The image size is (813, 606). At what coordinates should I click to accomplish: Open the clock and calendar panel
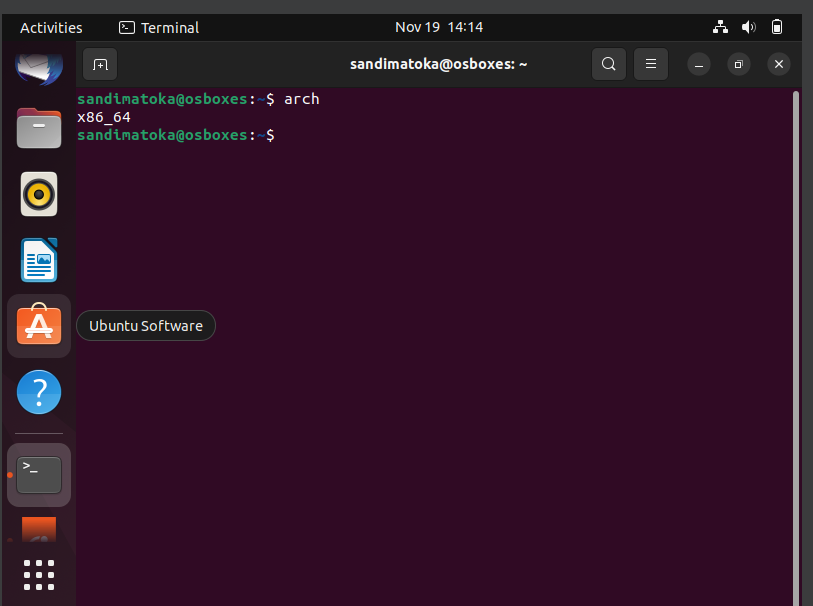[439, 27]
